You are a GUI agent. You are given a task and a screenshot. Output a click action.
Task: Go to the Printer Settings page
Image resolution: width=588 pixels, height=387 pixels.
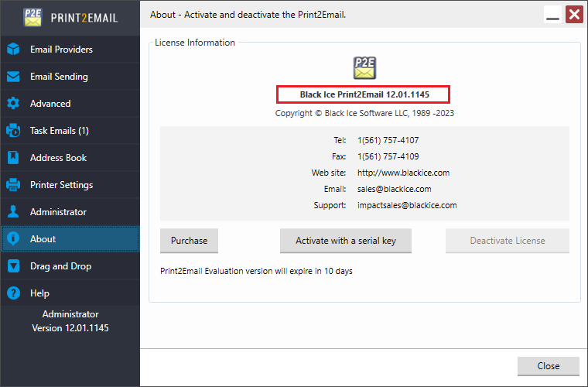point(61,185)
